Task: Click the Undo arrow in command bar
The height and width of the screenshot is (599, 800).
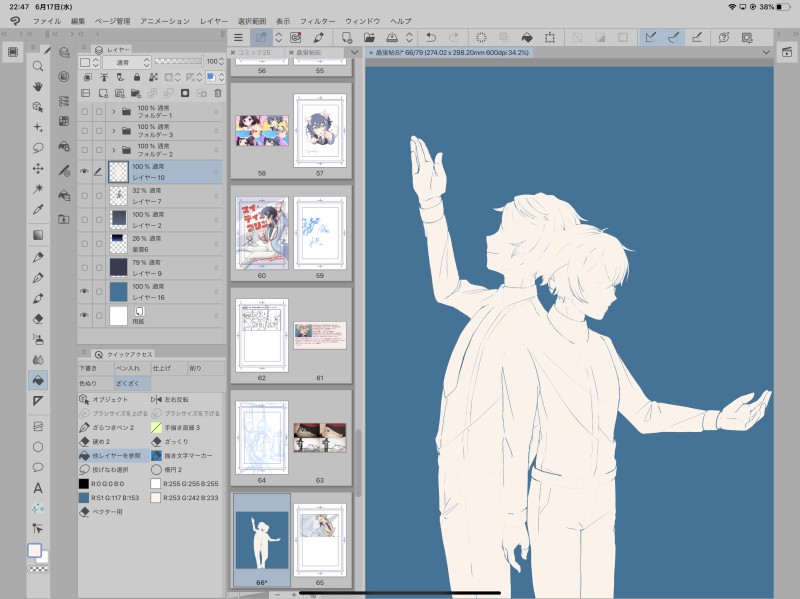Action: coord(431,38)
